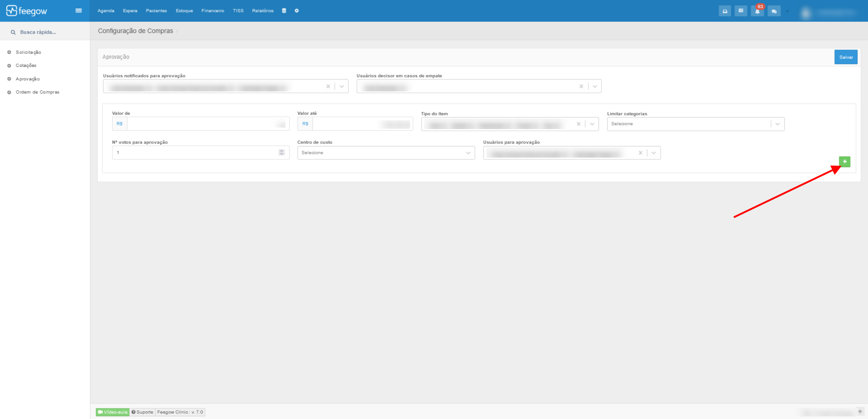
Task: Expand Usuários decisor em casos de empate
Action: 595,86
